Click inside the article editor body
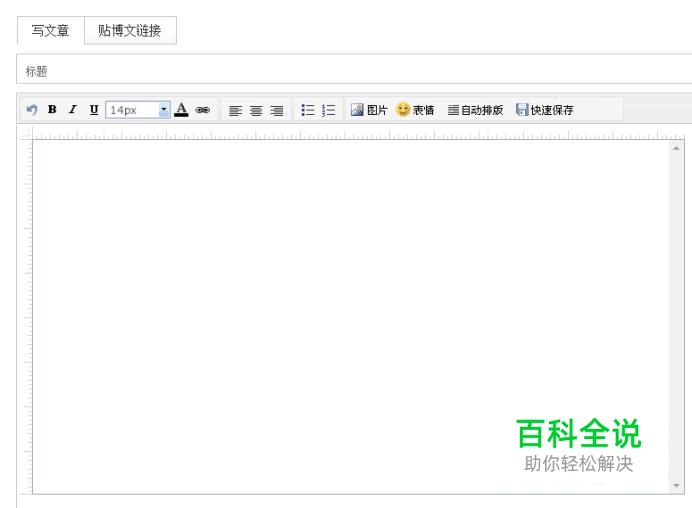This screenshot has height=508, width=692. (x=351, y=316)
